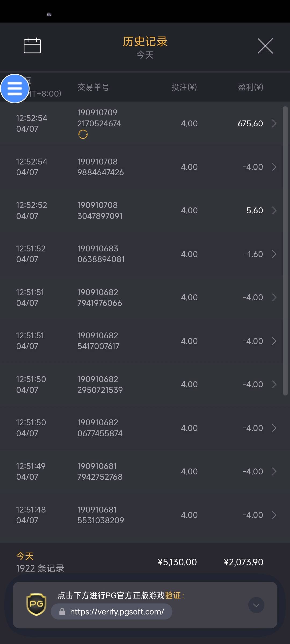The image size is (290, 644).
Task: Open the calendar date picker icon
Action: (x=32, y=46)
